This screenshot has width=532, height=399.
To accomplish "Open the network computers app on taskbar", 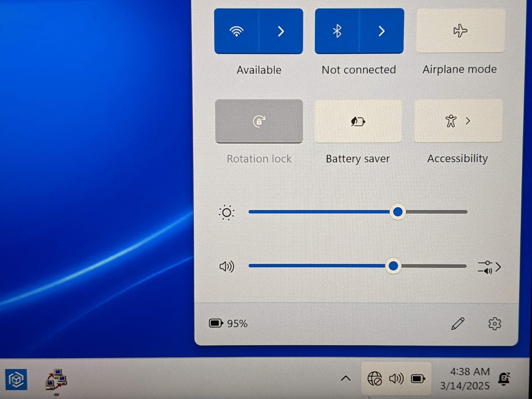I will (56, 379).
